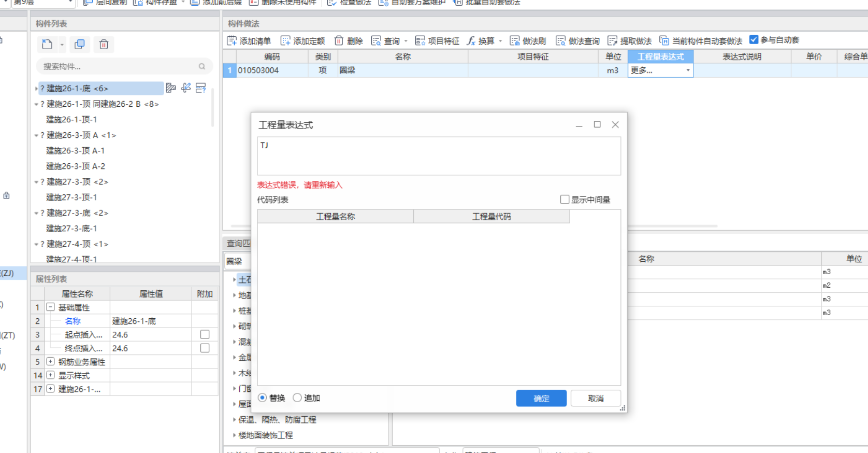Tick the 起点插入 附加 checkbox

[205, 335]
